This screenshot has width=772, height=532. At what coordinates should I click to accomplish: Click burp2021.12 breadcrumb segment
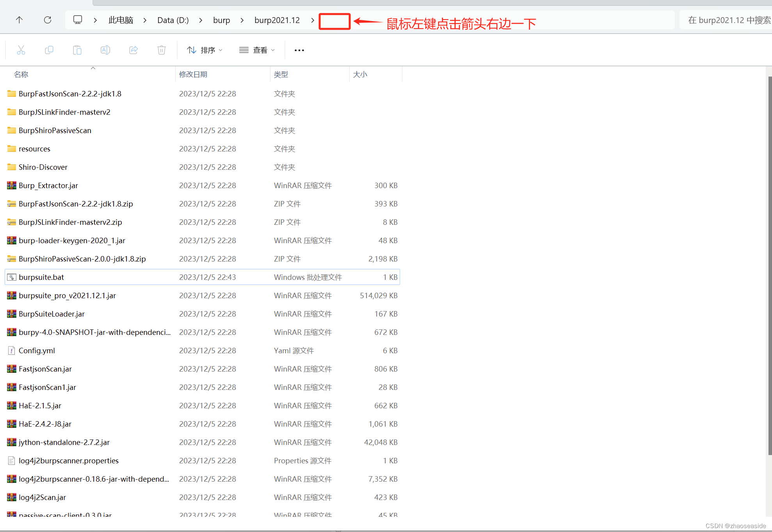click(x=277, y=20)
